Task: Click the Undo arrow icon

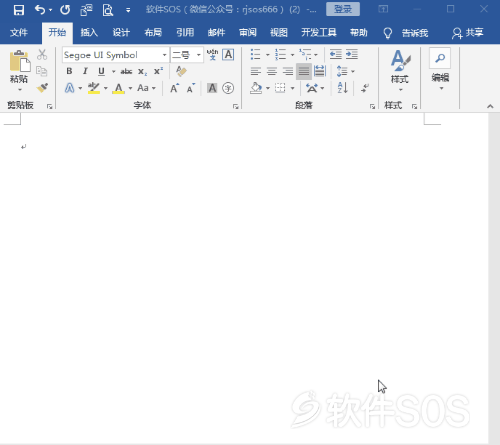Action: coord(40,10)
